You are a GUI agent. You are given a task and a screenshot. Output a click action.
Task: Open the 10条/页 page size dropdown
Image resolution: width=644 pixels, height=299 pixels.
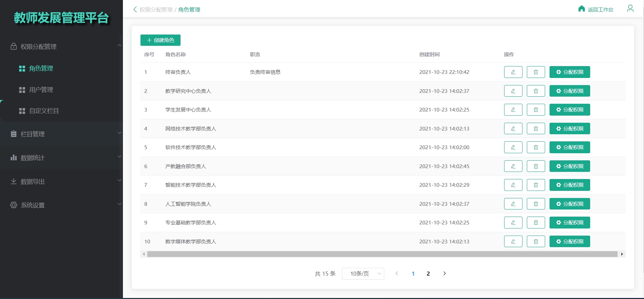tap(363, 274)
